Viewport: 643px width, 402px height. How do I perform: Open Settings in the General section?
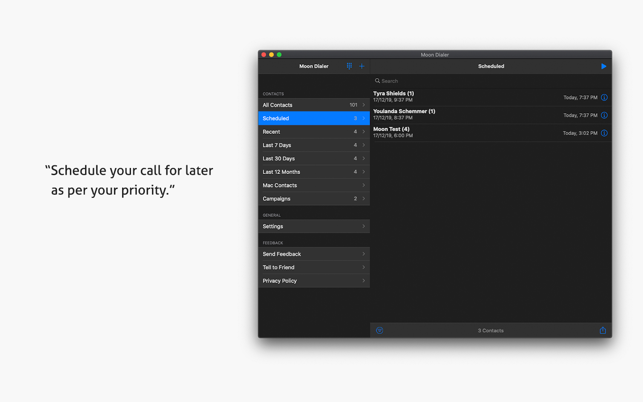tap(314, 226)
